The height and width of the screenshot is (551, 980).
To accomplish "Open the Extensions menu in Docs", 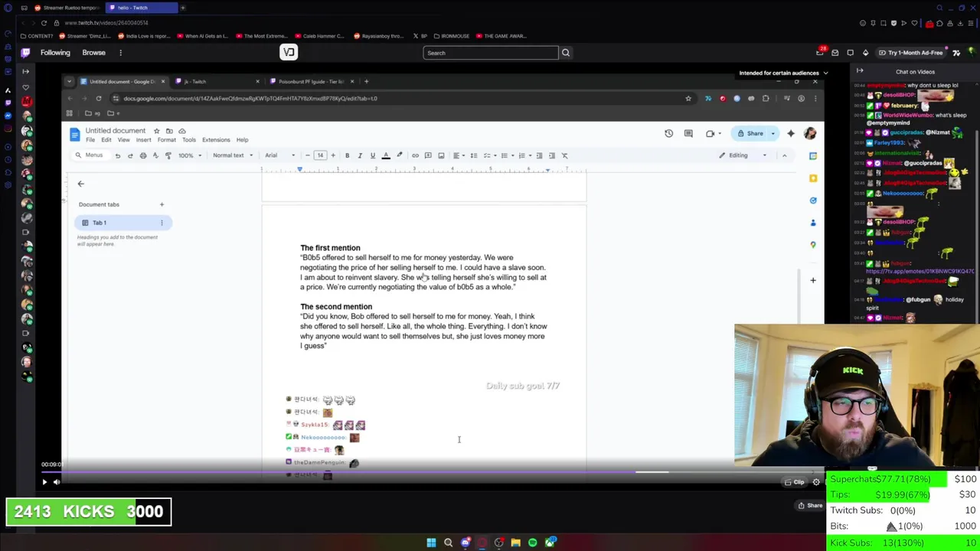I will click(x=216, y=140).
